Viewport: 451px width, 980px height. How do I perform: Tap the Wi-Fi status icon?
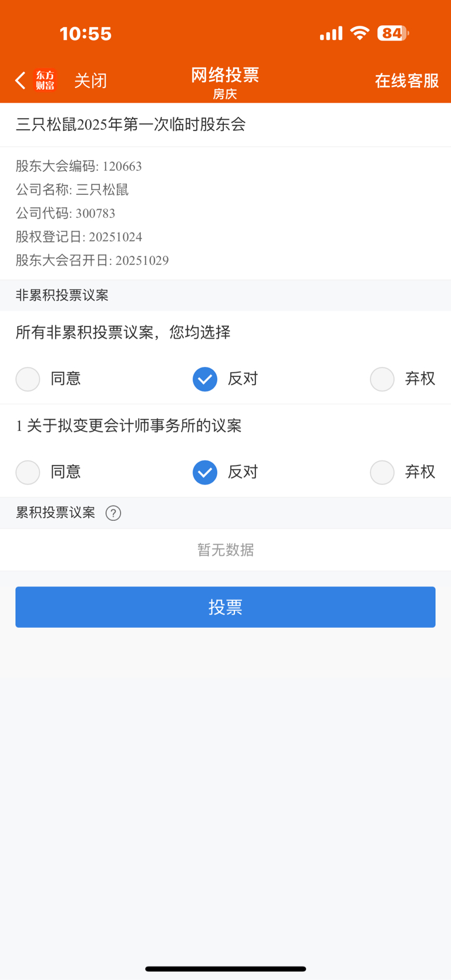[359, 33]
